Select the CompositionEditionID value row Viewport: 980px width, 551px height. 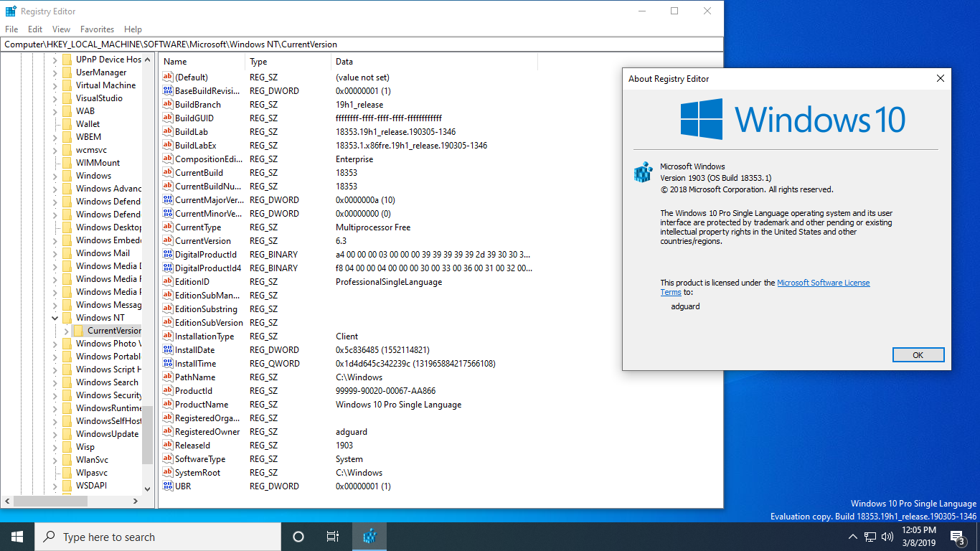348,159
